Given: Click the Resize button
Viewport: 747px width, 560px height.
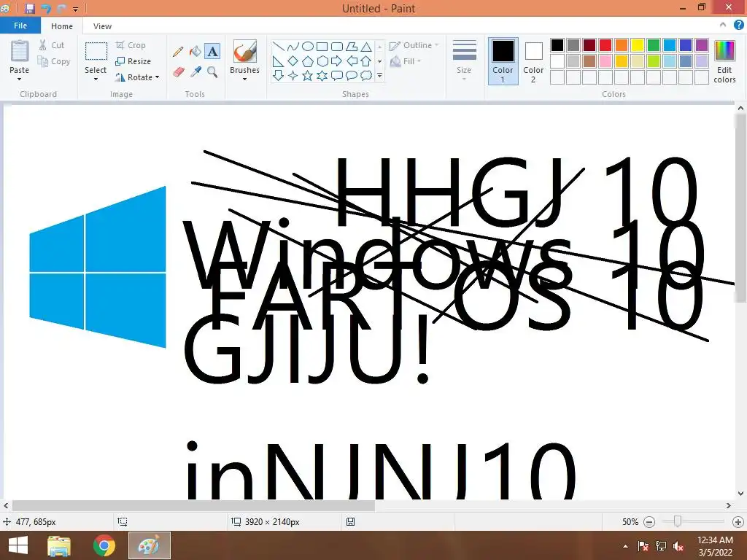Looking at the screenshot, I should pos(133,61).
